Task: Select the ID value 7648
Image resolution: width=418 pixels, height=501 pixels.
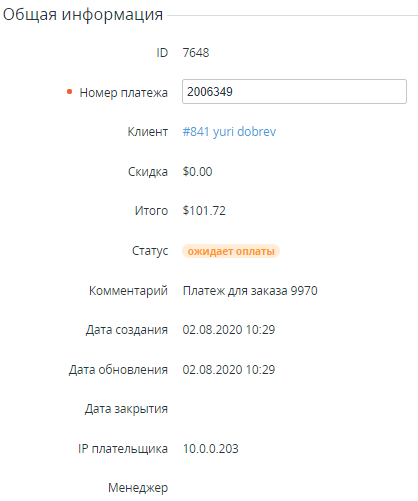Action: (196, 53)
